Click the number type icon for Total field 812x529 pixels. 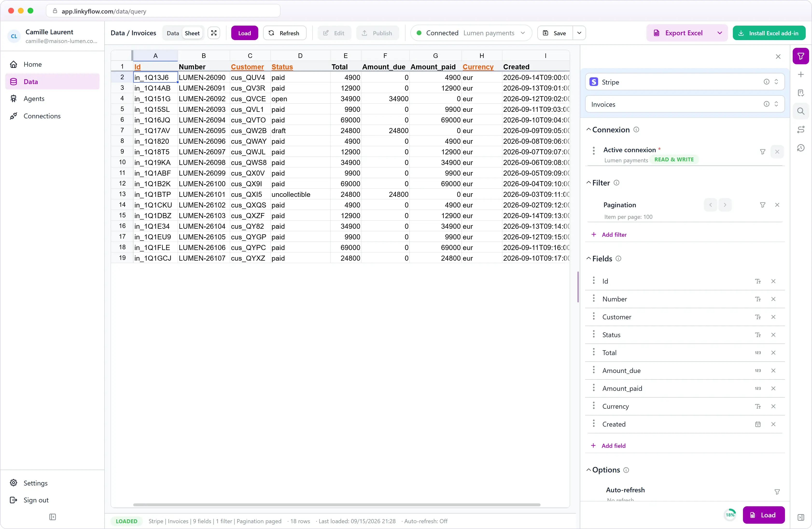[758, 353]
